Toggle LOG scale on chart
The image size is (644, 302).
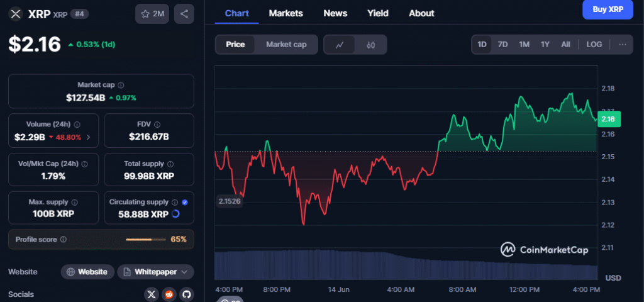point(594,45)
